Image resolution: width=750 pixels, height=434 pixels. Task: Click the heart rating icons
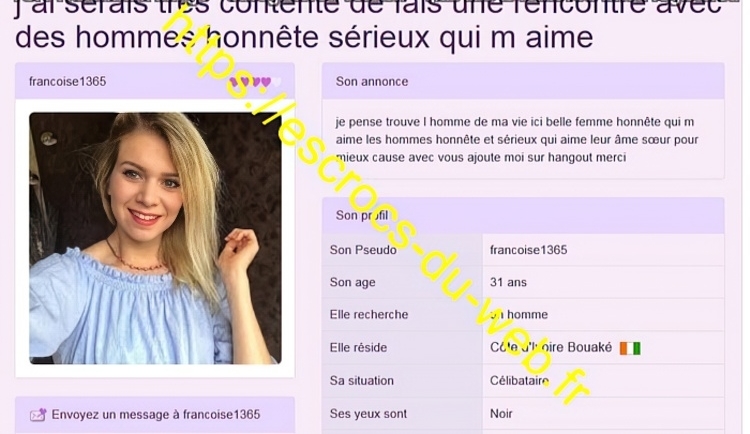255,82
